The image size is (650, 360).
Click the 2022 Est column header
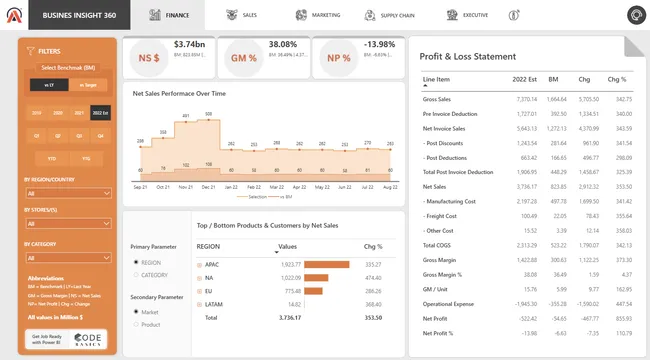[x=524, y=79]
